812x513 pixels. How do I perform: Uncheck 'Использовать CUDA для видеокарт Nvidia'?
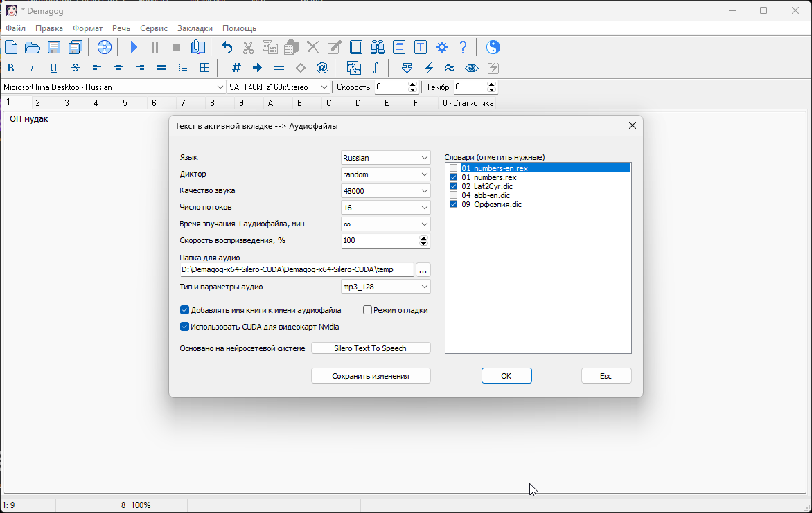(x=184, y=327)
